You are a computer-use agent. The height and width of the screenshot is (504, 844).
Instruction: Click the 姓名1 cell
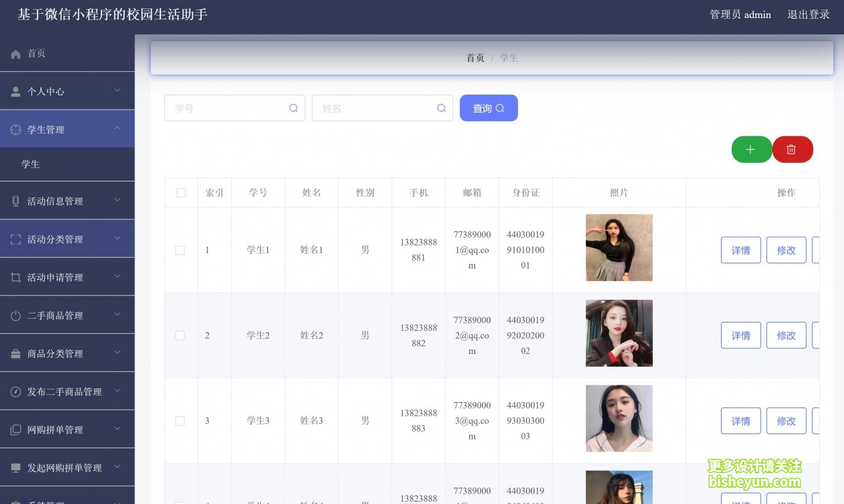tap(312, 250)
